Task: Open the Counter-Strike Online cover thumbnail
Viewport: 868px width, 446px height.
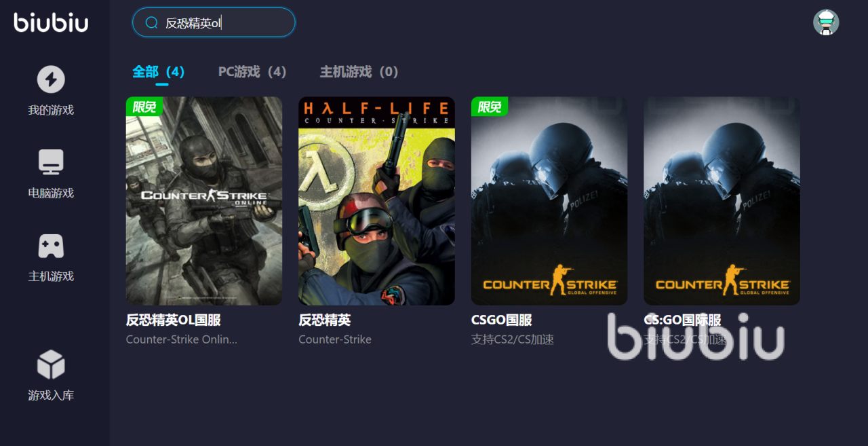Action: pos(204,201)
